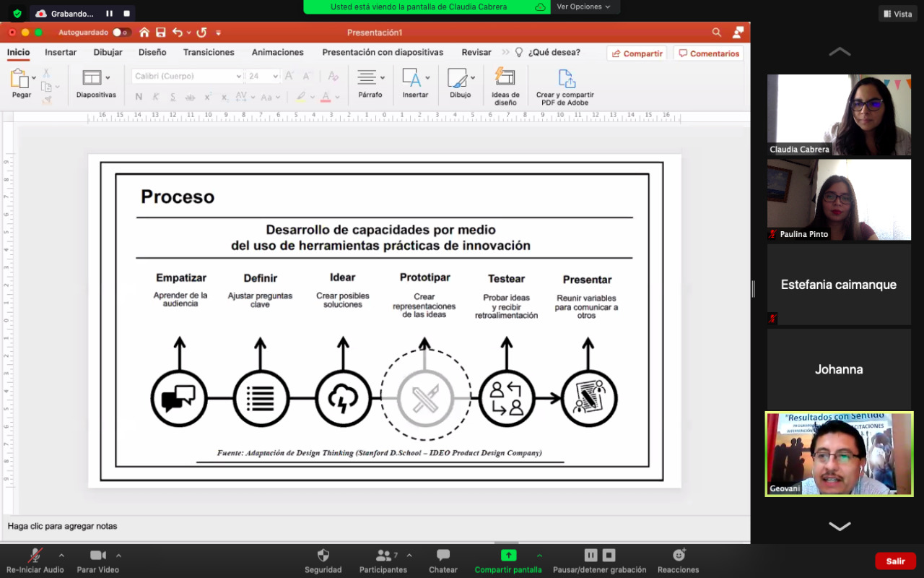
Task: Click the PowerPoint Home icon in title bar
Action: coord(144,33)
